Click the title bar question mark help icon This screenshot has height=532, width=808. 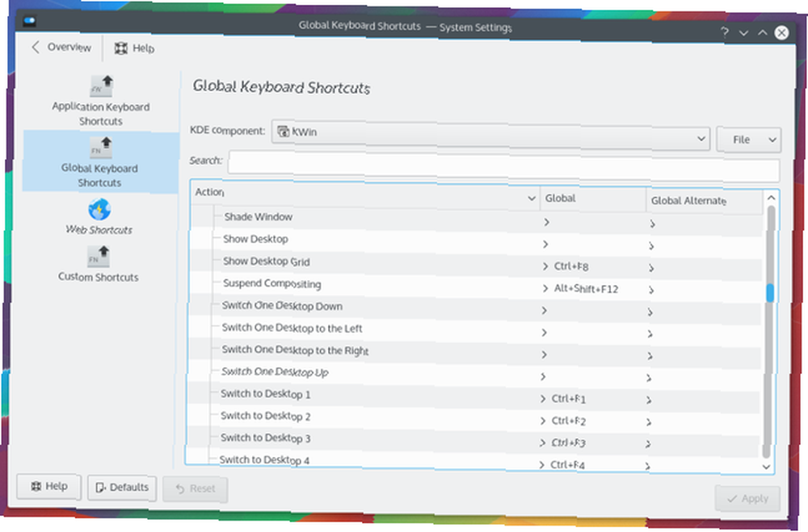click(x=725, y=32)
